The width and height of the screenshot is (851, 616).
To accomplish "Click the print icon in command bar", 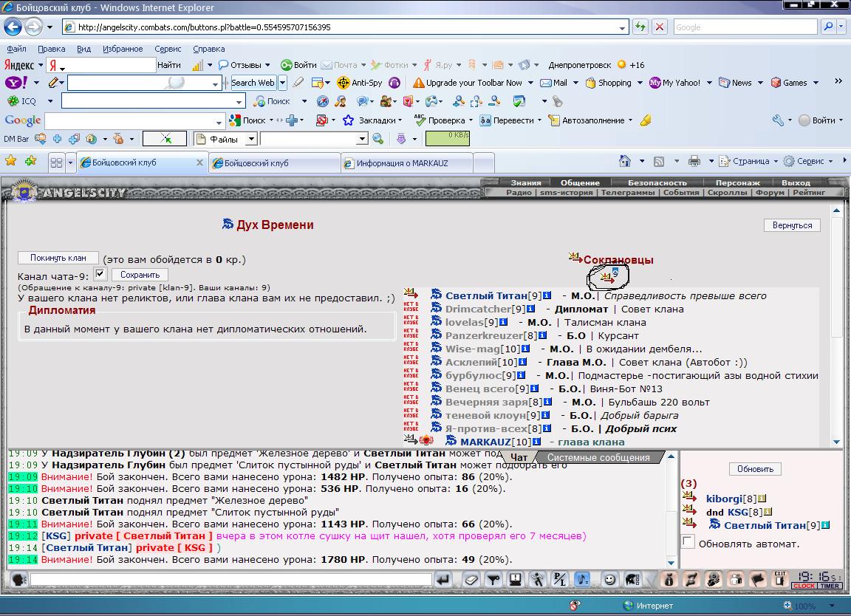I will coord(694,161).
